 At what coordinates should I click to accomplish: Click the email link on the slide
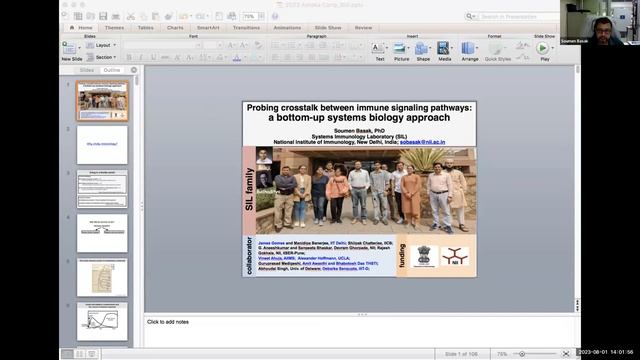pos(422,142)
